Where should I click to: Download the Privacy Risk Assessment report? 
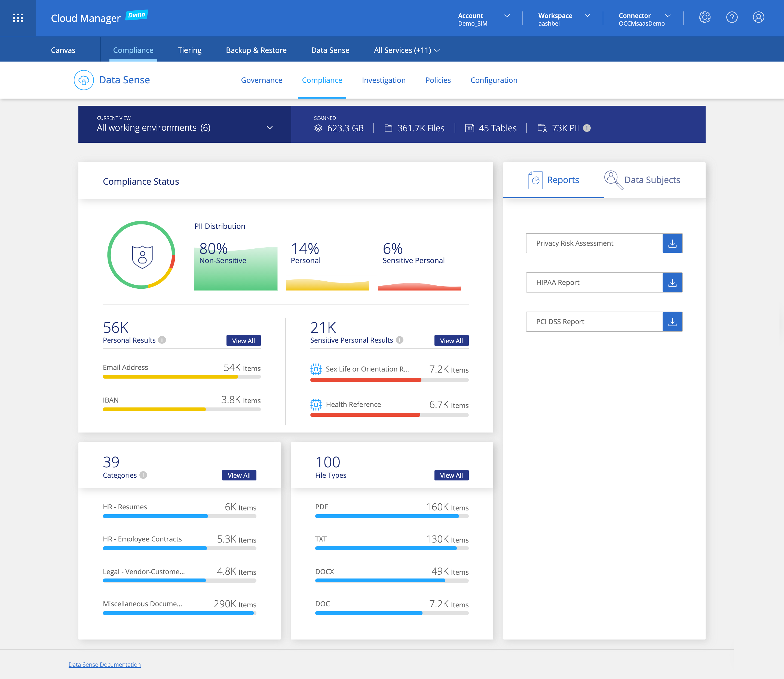(x=672, y=243)
